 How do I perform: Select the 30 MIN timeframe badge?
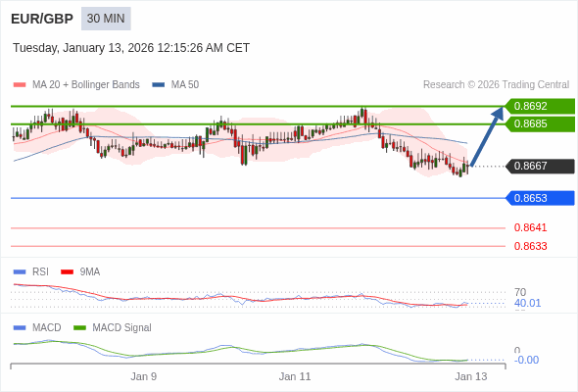point(106,19)
